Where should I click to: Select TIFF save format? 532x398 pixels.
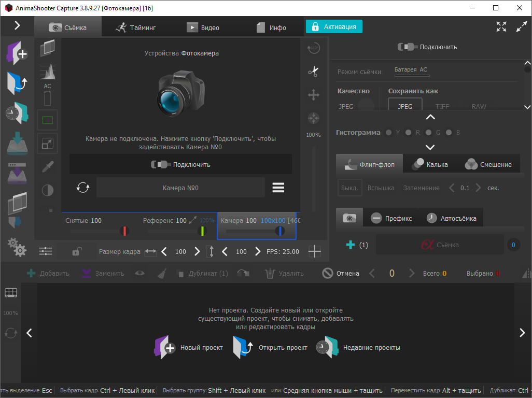tap(442, 106)
